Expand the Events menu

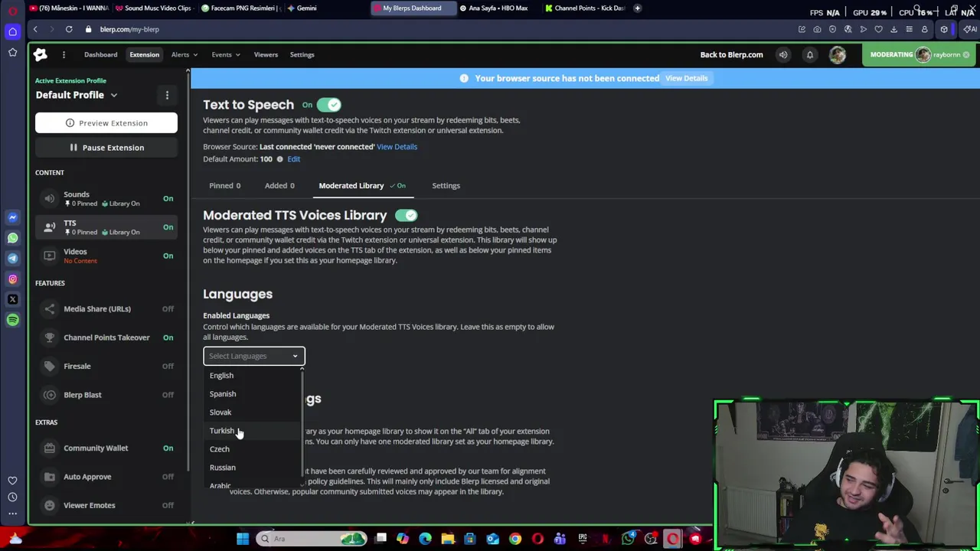[x=226, y=54]
